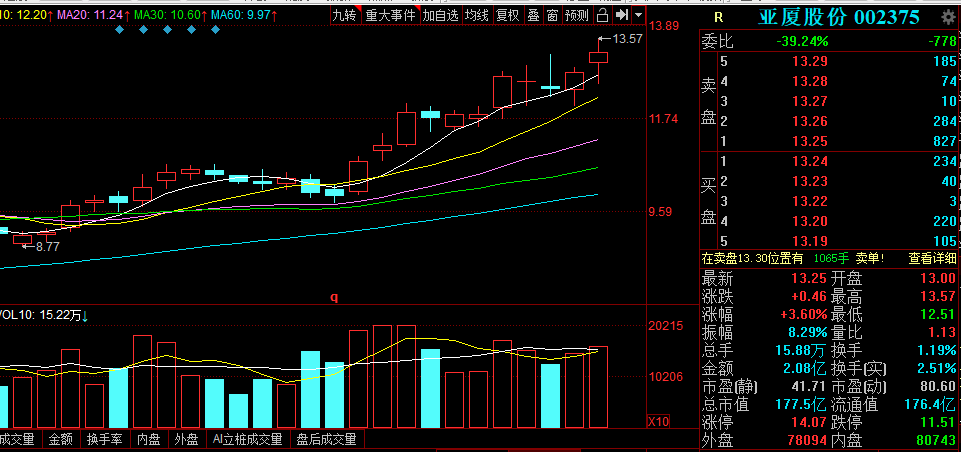
Task: Open the 窗 window layout menu
Action: (552, 16)
